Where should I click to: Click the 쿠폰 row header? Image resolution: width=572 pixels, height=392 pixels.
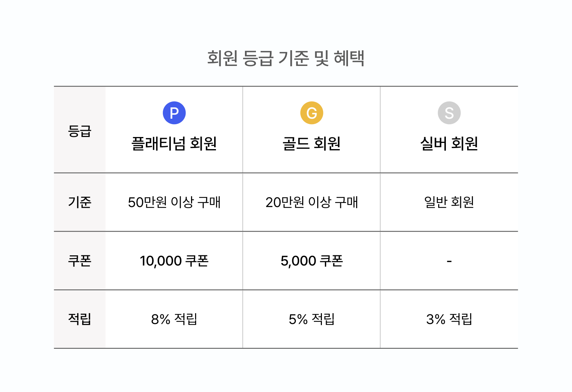pos(80,260)
